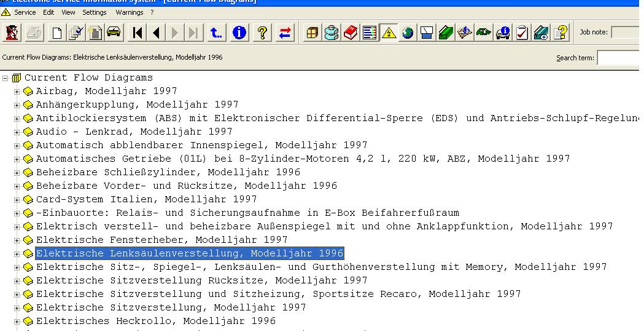Expand the Elektrische Fensterheber node
This screenshot has width=644, height=332.
point(17,240)
